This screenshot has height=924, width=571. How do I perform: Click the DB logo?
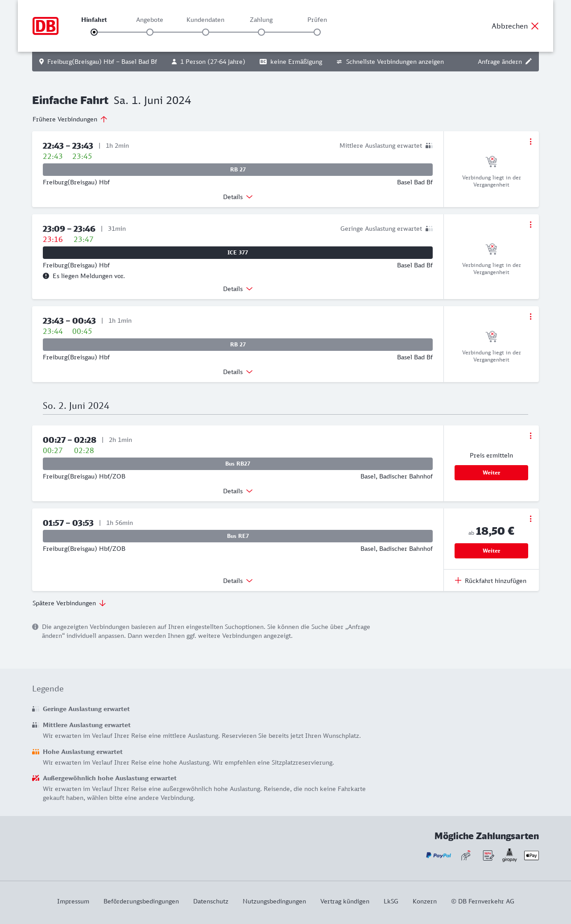coord(46,26)
